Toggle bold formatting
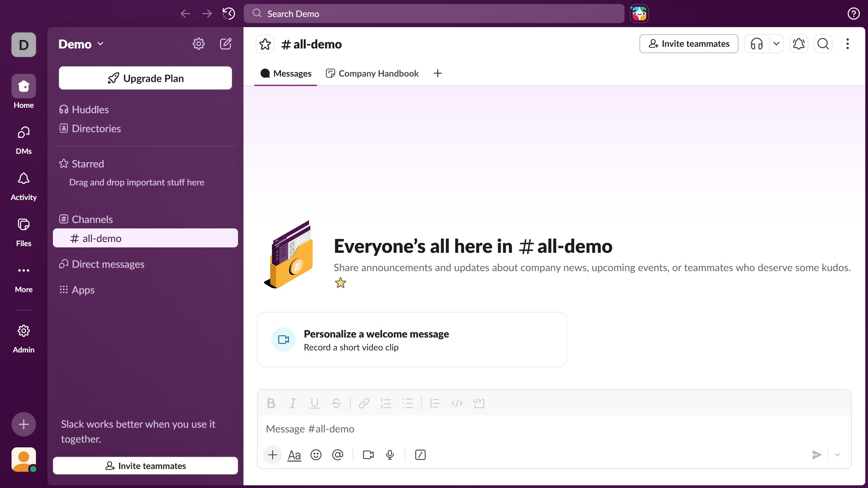 click(x=271, y=403)
